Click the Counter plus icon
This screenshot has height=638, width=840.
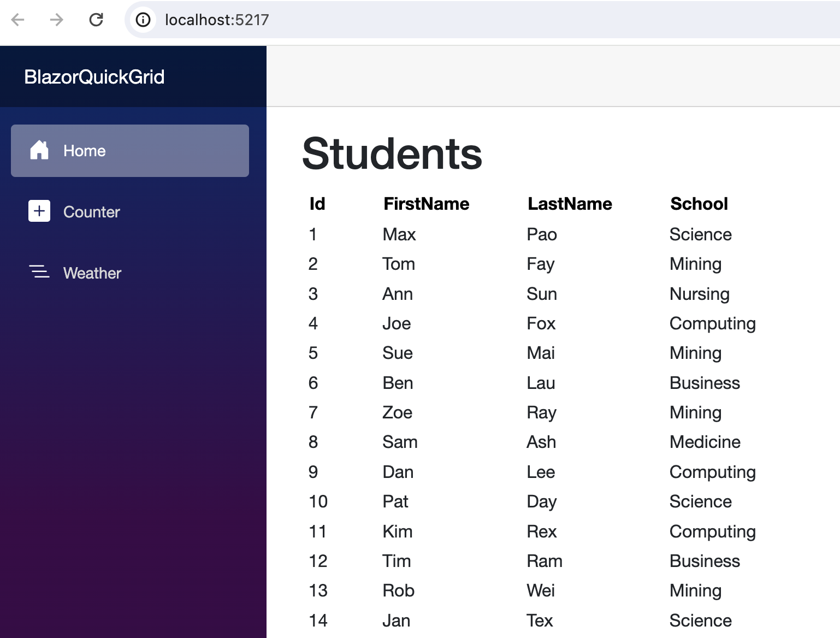click(x=39, y=211)
